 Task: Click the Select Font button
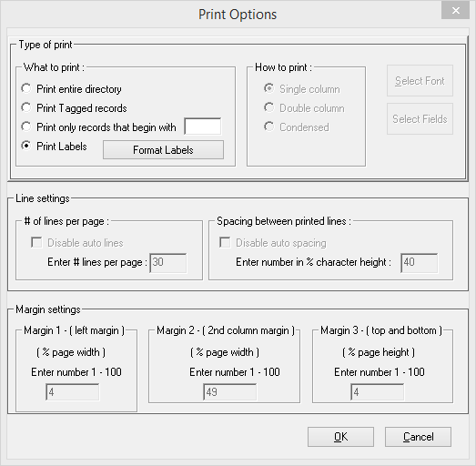(x=420, y=81)
